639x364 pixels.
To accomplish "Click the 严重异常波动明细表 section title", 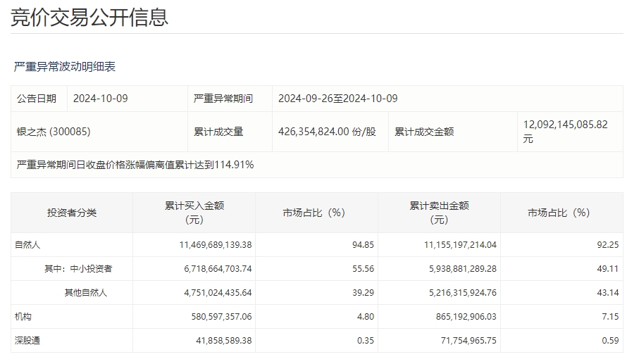I will tap(65, 67).
